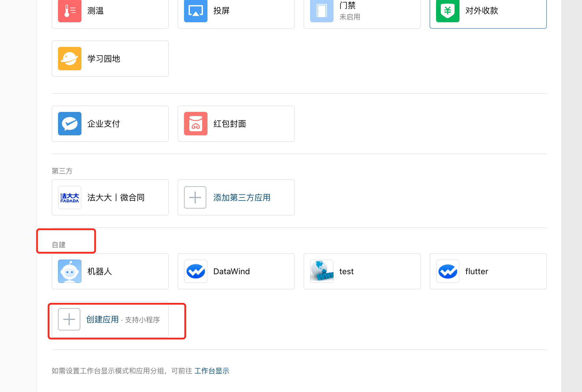Open the test app globe icon
The width and height of the screenshot is (582, 392).
coord(322,271)
